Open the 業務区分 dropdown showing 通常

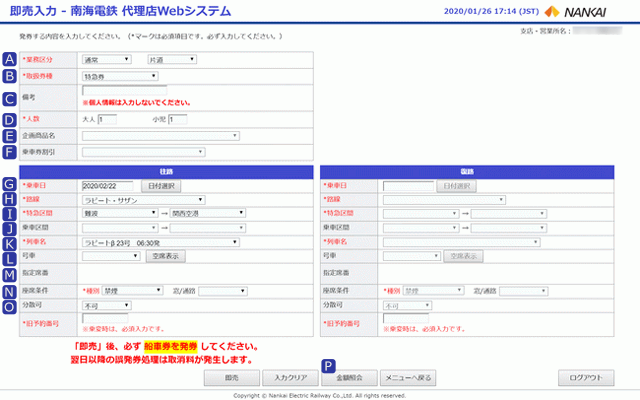(107, 60)
